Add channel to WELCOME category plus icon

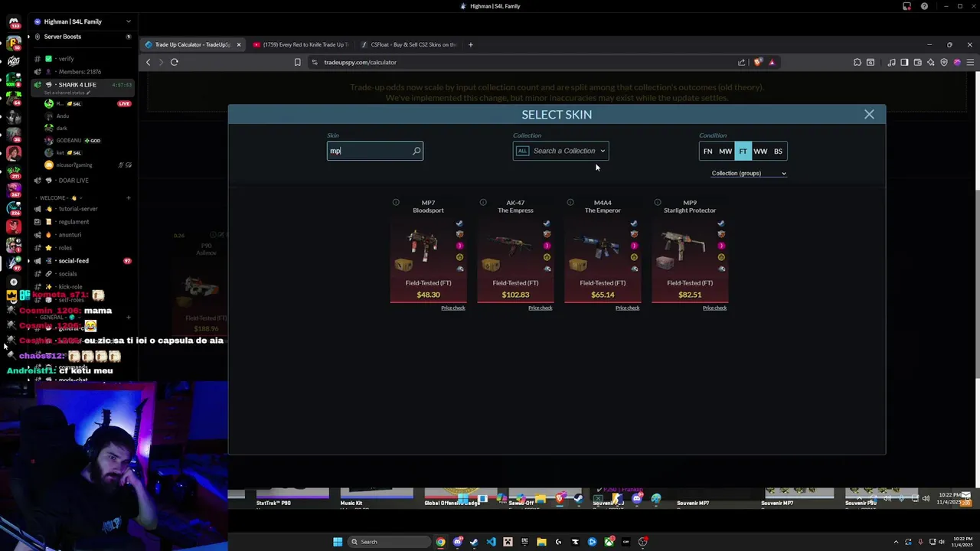(128, 197)
